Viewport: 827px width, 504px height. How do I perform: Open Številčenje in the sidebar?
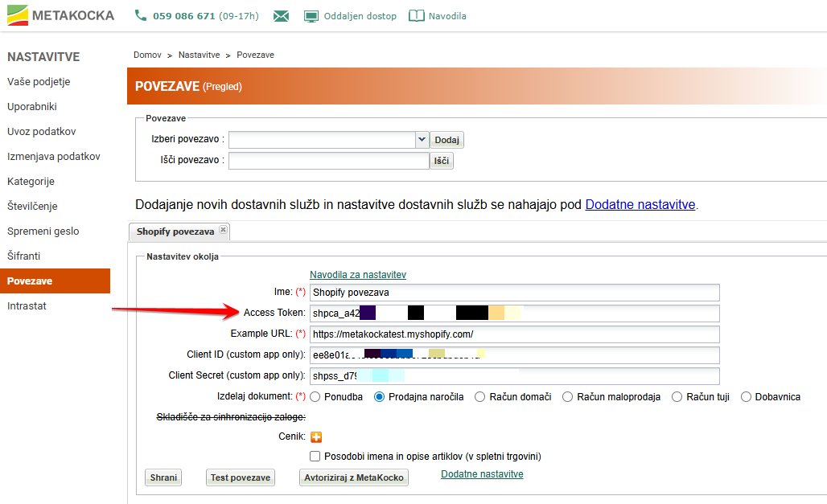[x=32, y=206]
